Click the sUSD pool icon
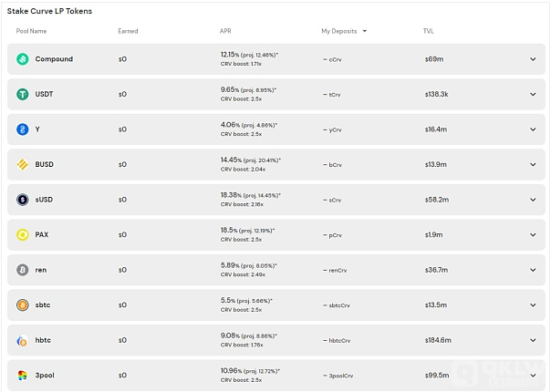This screenshot has height=392, width=551. pos(23,200)
